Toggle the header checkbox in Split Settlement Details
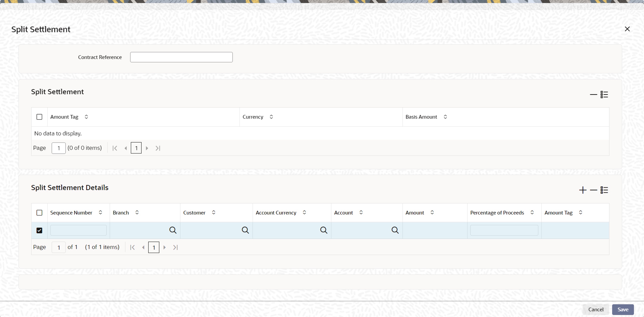Image resolution: width=644 pixels, height=317 pixels. tap(39, 213)
